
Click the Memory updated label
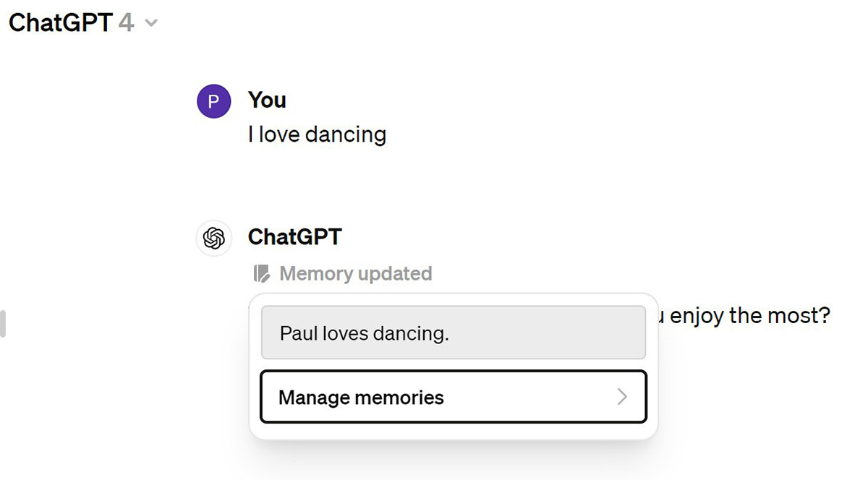(x=355, y=274)
